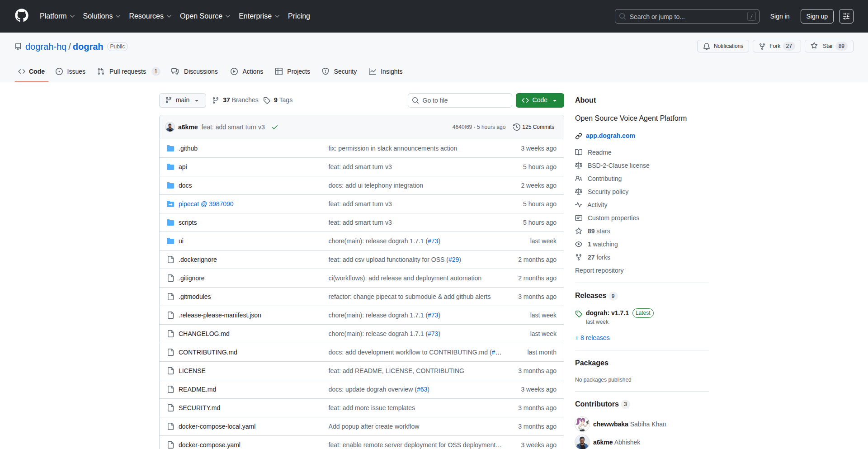868x449 pixels.
Task: Open the Pull requests tab
Action: pyautogui.click(x=127, y=71)
